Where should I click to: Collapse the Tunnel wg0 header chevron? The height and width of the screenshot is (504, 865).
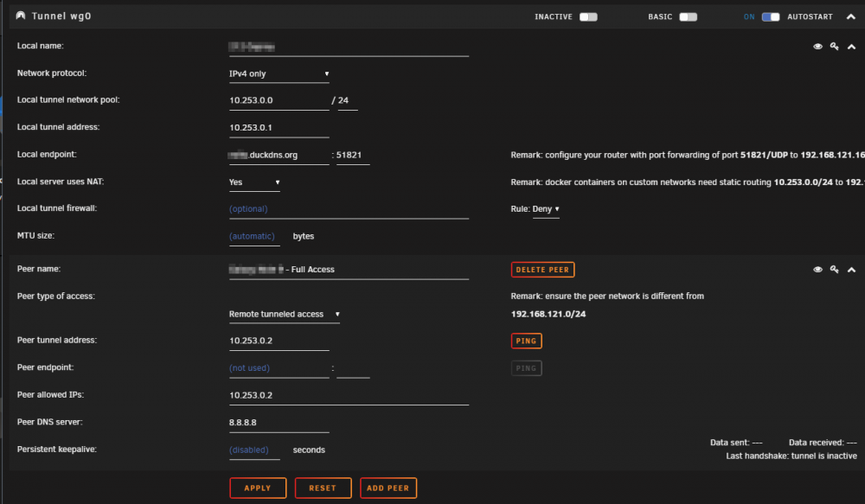click(x=850, y=17)
